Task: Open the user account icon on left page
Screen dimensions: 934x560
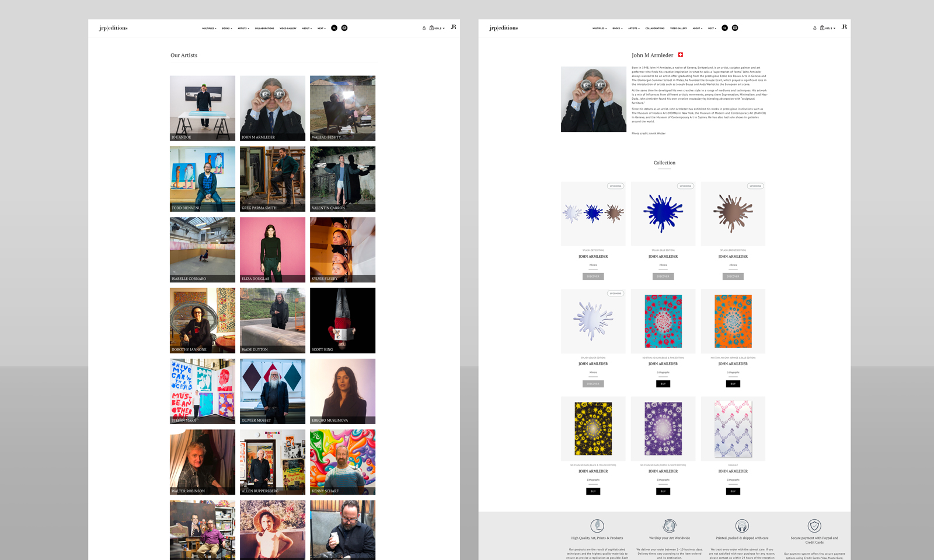Action: (x=424, y=28)
